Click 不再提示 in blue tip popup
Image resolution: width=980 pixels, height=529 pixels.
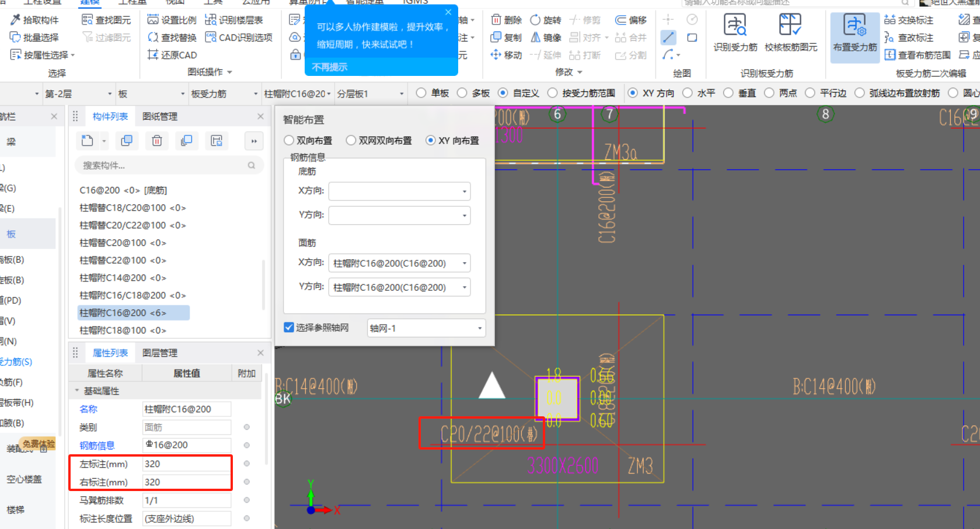329,67
